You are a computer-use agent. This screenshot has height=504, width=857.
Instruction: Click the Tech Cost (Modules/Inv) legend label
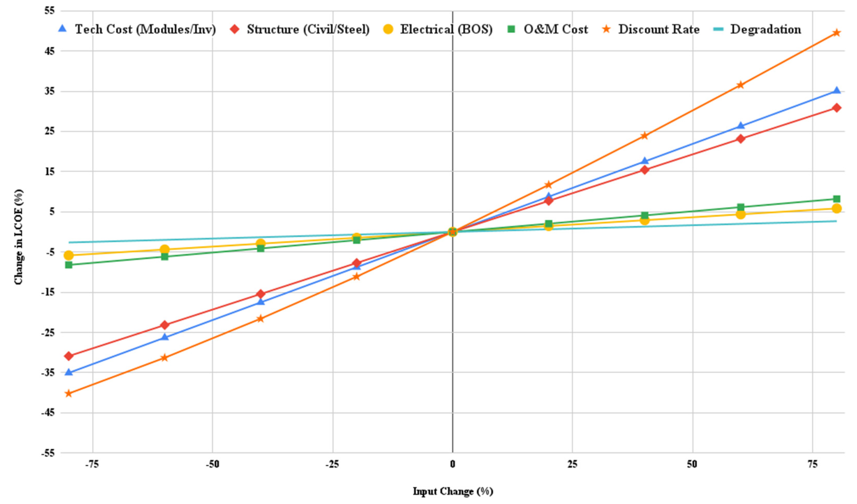coord(145,29)
